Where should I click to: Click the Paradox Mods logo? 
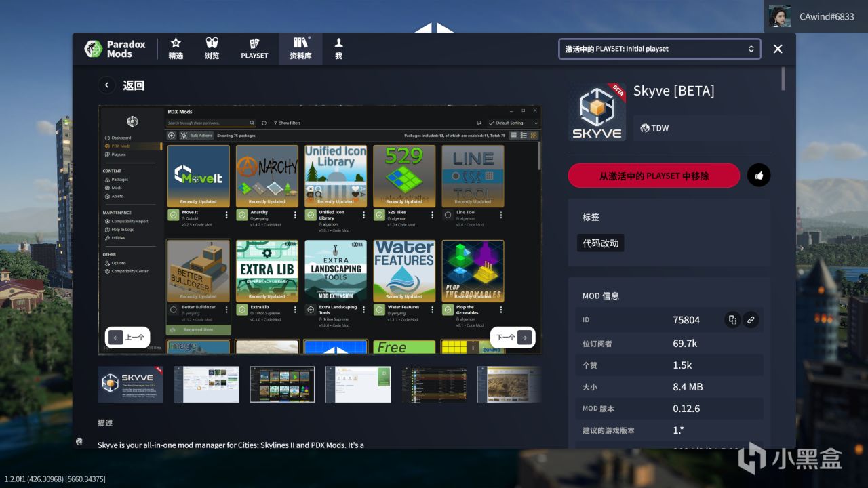(115, 49)
